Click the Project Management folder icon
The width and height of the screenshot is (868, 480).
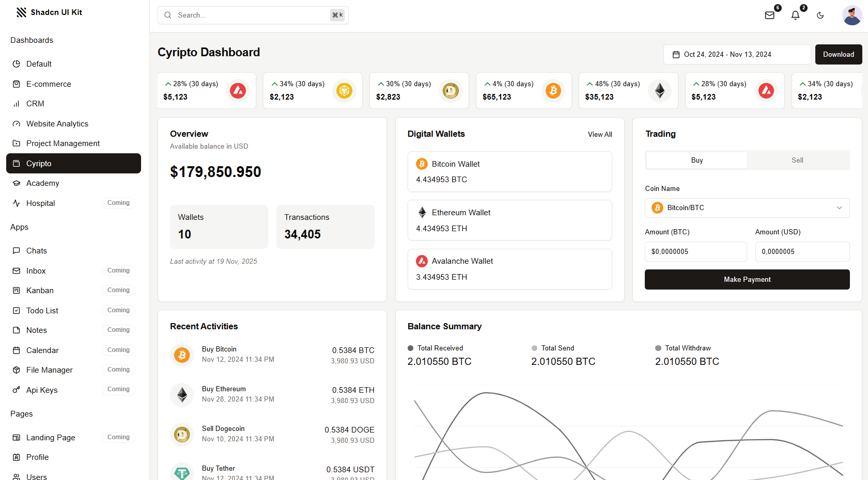pyautogui.click(x=17, y=143)
